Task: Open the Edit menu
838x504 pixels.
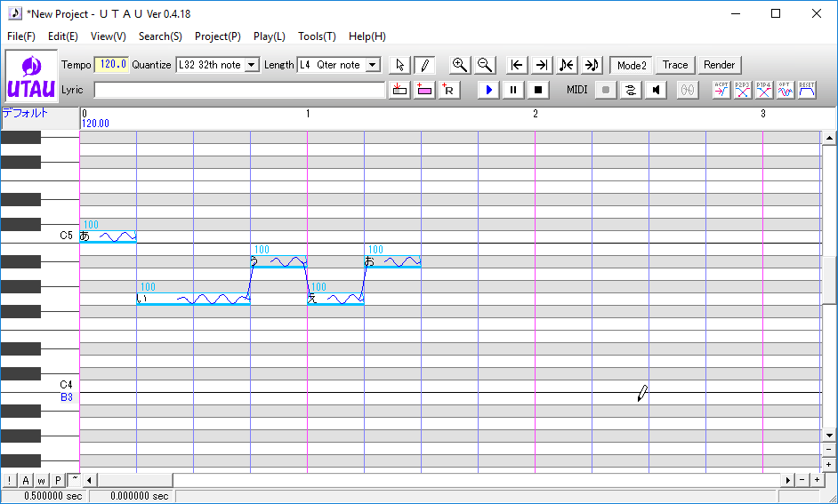Action: pyautogui.click(x=62, y=36)
